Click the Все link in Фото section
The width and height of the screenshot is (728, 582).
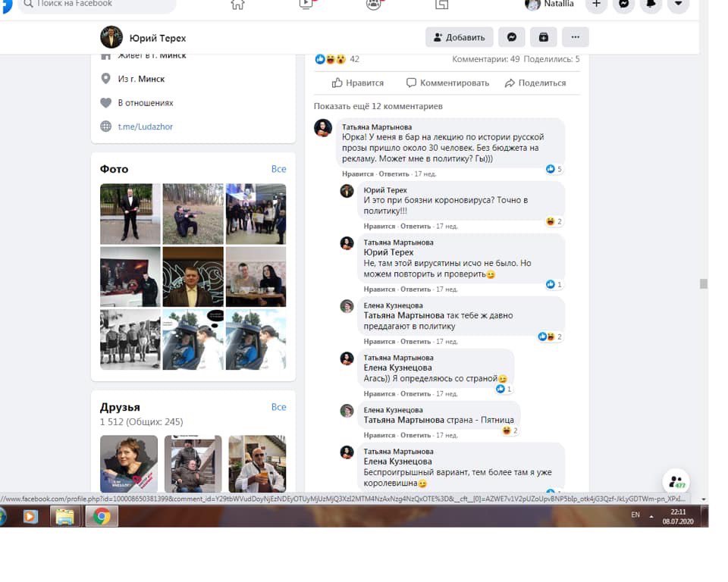point(278,169)
